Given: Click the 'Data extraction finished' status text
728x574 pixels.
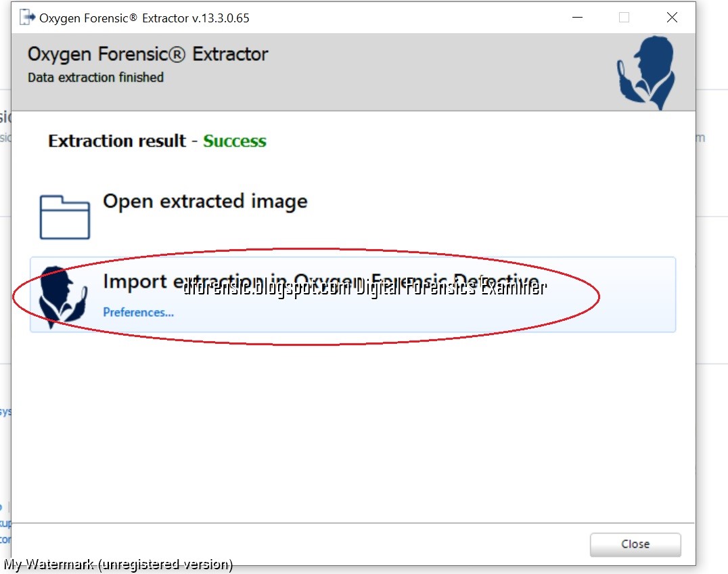Looking at the screenshot, I should [x=95, y=77].
